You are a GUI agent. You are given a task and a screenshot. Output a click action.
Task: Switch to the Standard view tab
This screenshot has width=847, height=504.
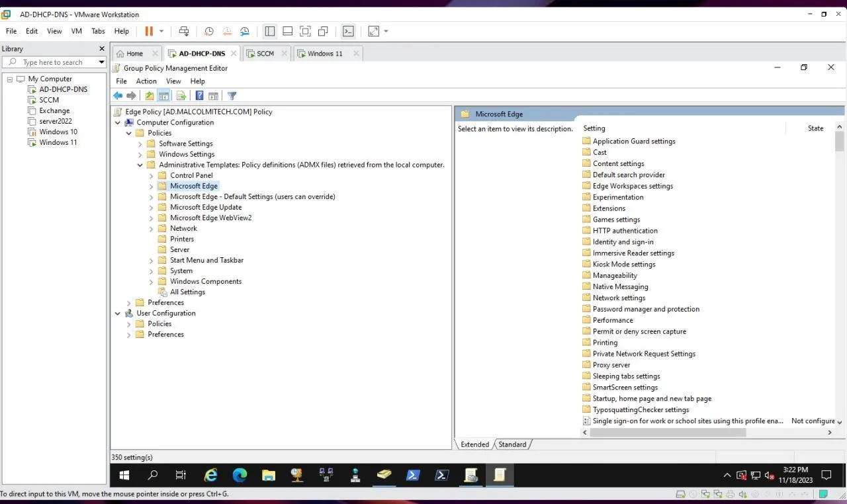512,444
